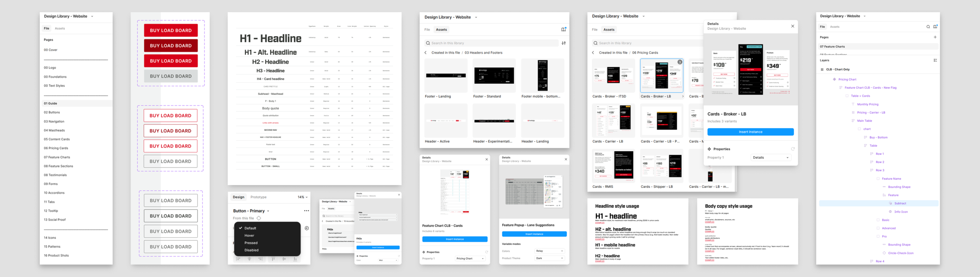Select the Hover state option
Viewport: 980px width, 277px height.
tap(249, 236)
